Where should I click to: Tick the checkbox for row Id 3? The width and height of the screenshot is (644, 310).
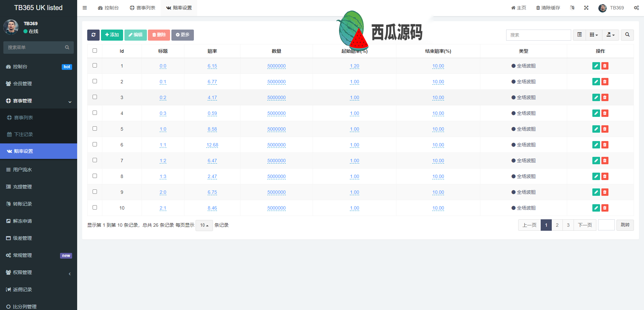click(x=95, y=97)
